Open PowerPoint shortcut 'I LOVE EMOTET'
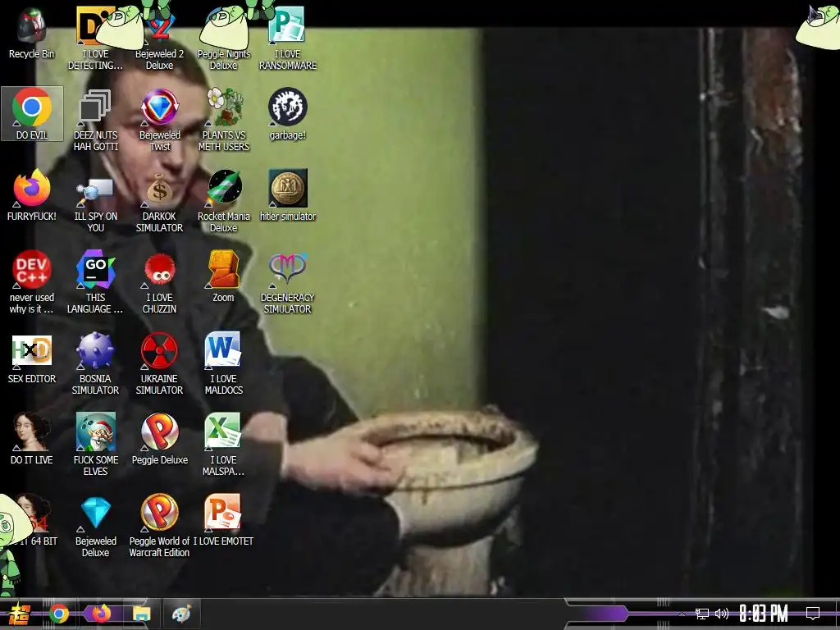Screen dimensions: 840x630 (x=223, y=519)
